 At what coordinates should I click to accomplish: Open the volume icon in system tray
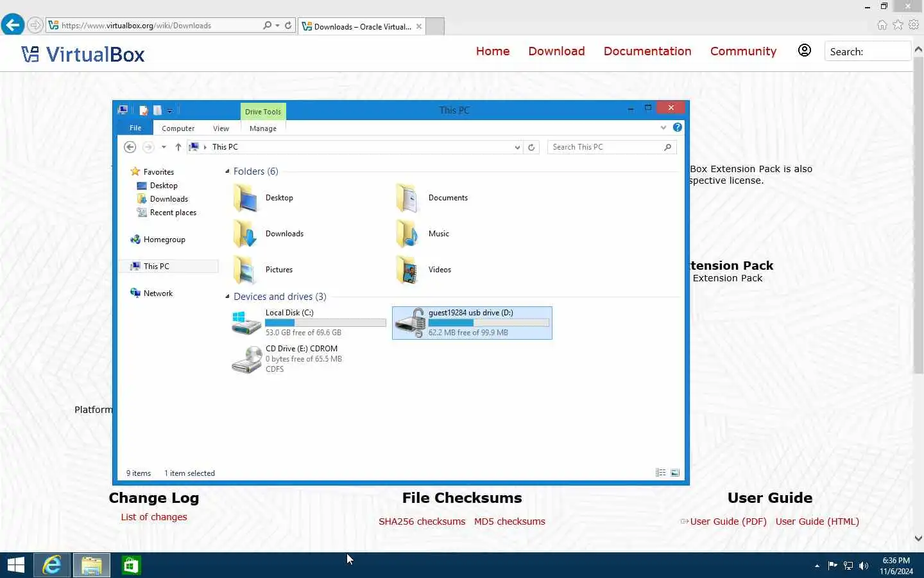(x=864, y=566)
